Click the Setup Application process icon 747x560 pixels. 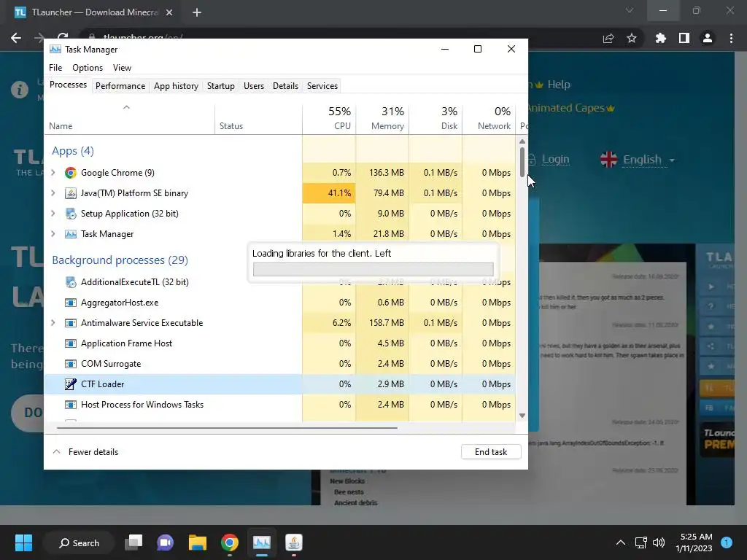click(71, 214)
